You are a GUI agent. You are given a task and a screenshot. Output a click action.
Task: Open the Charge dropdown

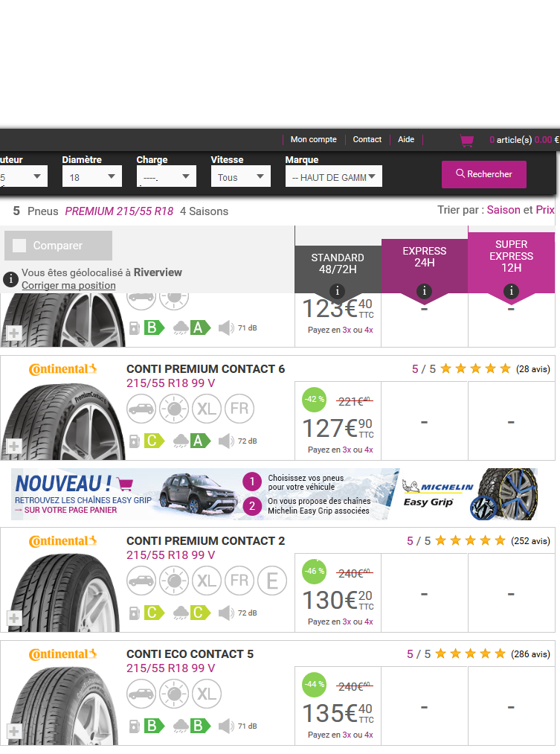[x=166, y=176]
